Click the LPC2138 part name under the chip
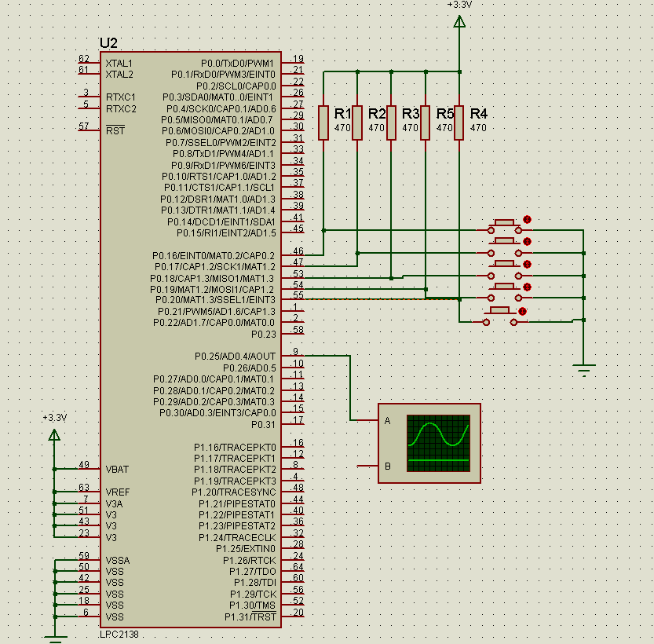Screen dimensions: 654x644 (119, 635)
